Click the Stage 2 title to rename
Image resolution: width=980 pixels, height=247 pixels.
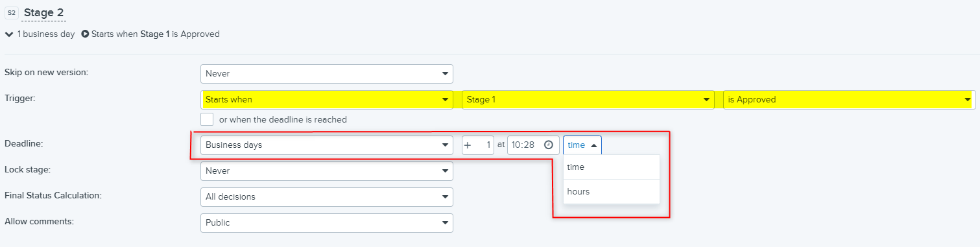tap(44, 12)
